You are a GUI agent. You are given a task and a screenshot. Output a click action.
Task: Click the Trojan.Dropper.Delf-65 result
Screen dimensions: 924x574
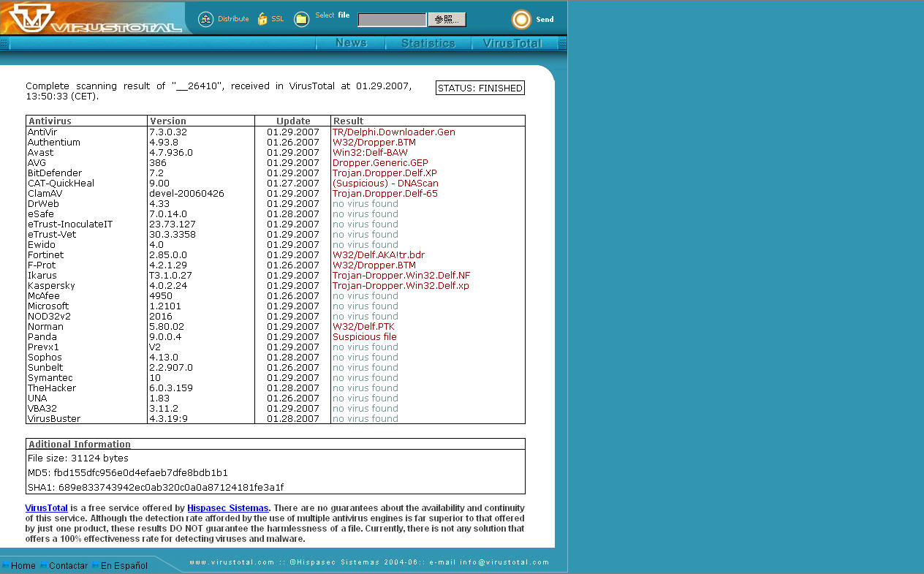[385, 194]
